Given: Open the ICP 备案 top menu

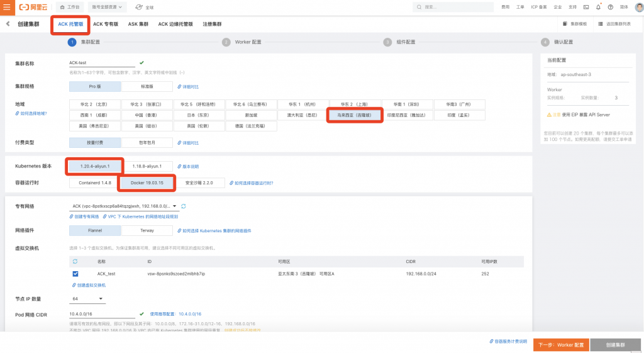Looking at the screenshot, I should coord(539,7).
